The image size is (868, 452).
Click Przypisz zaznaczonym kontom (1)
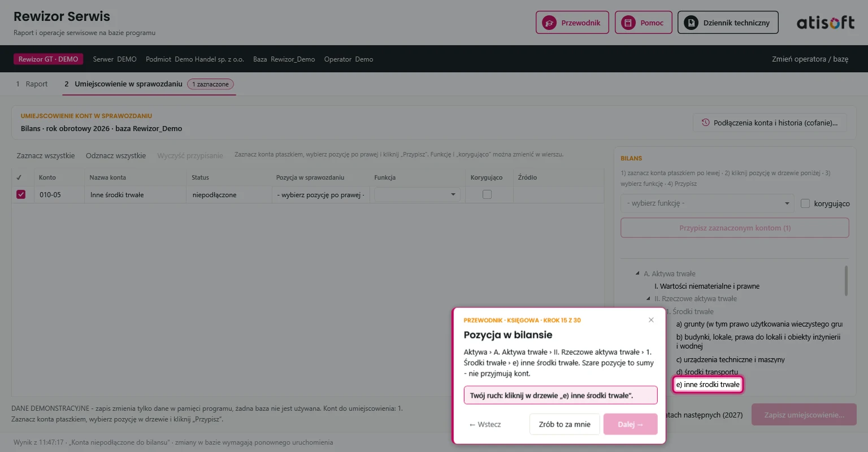click(x=735, y=228)
